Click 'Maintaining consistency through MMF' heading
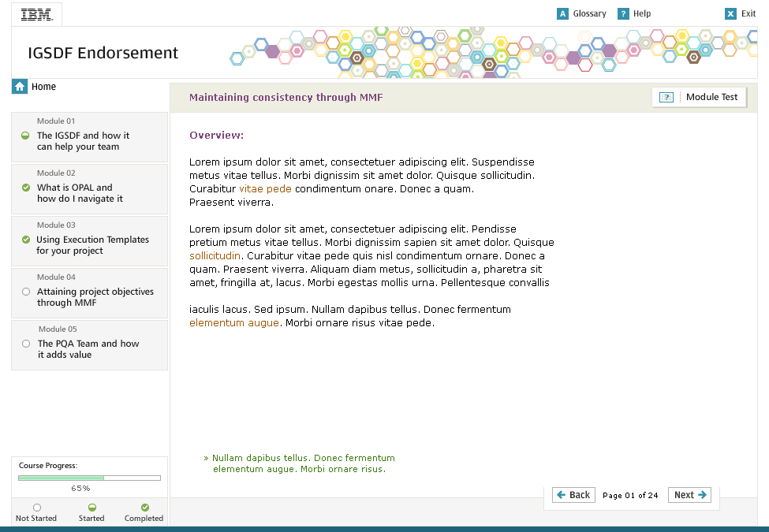 point(286,98)
